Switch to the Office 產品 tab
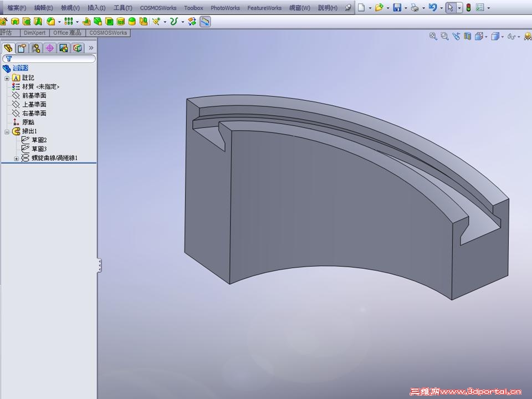Screen dimensions: 532x399 coord(67,33)
